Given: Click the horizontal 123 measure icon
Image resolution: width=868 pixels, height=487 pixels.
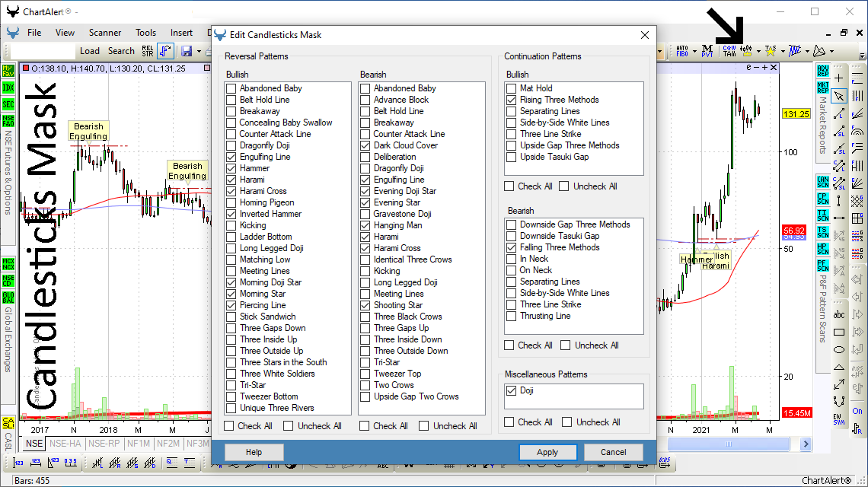Looking at the screenshot, I should point(36,463).
